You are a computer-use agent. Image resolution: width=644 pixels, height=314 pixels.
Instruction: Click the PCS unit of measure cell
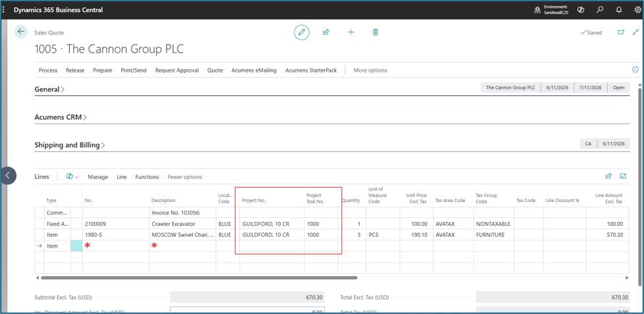pyautogui.click(x=383, y=235)
